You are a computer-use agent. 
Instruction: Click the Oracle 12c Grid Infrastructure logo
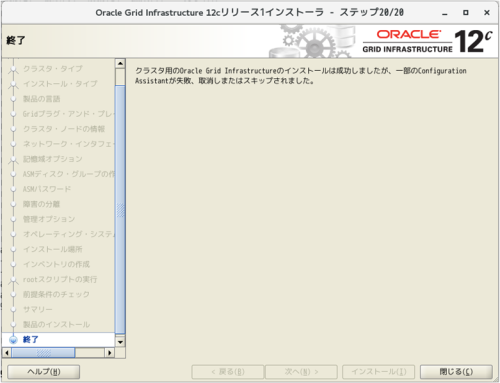pyautogui.click(x=427, y=41)
